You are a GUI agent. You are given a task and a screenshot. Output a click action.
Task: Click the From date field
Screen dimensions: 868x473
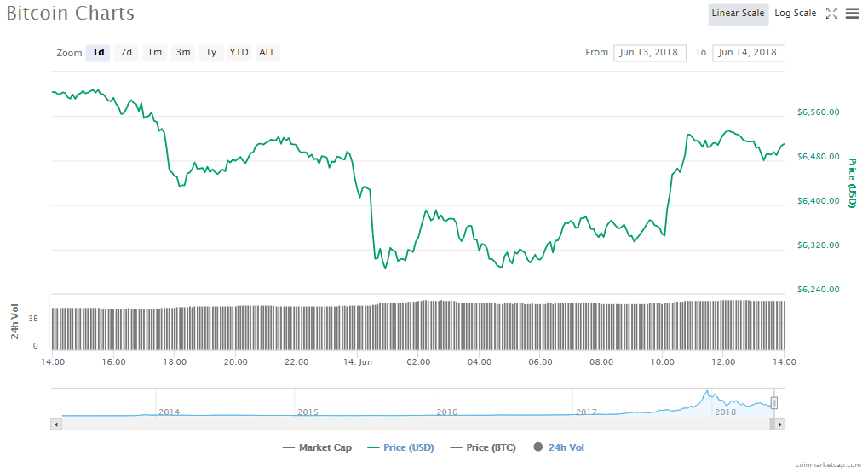click(x=649, y=53)
